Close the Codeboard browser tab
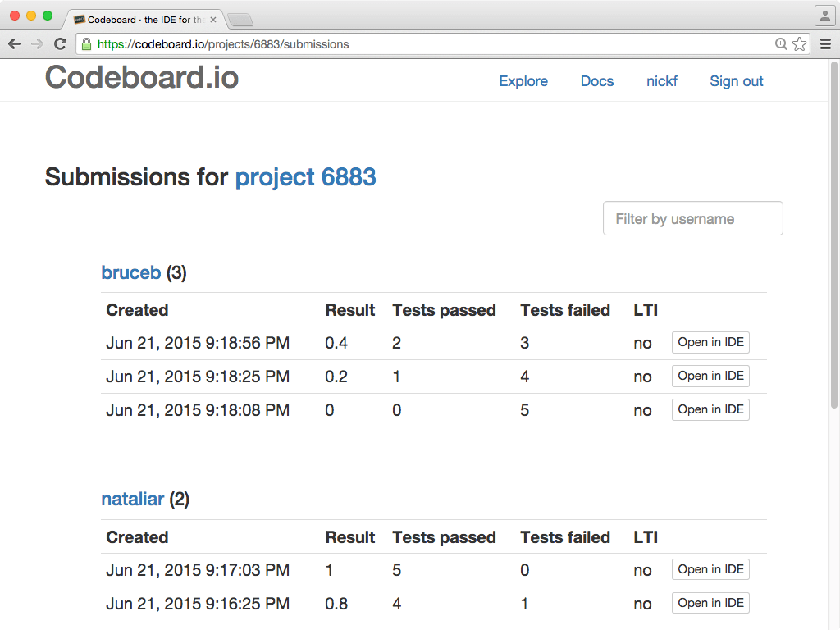Viewport: 840px width, 630px height. click(x=213, y=20)
